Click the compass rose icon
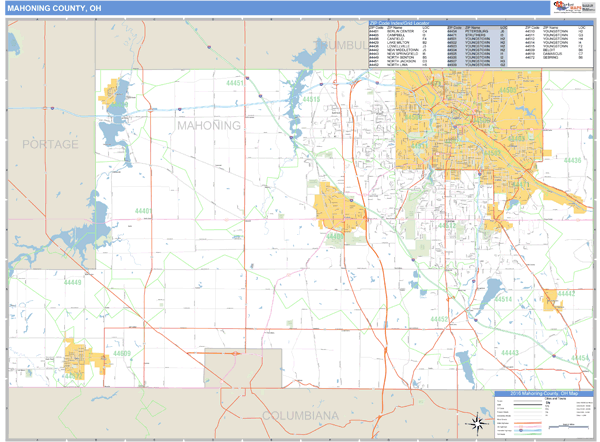 pyautogui.click(x=478, y=425)
